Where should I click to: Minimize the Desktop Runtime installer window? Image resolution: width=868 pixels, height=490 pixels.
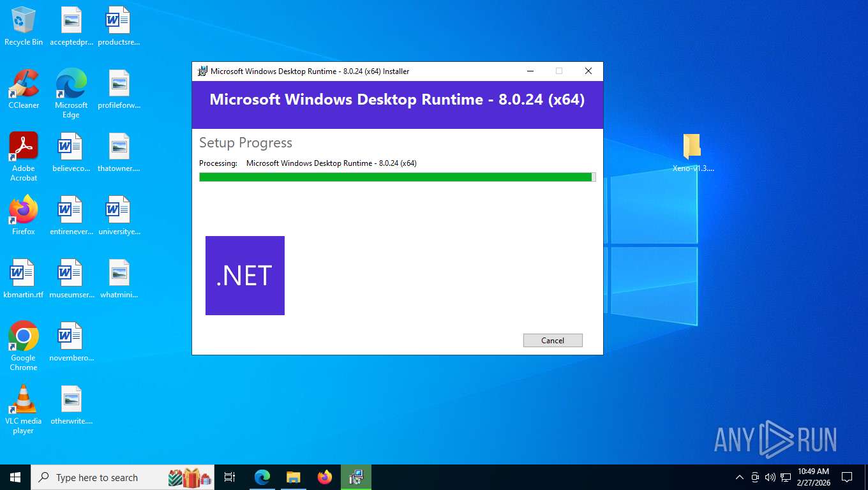[530, 71]
